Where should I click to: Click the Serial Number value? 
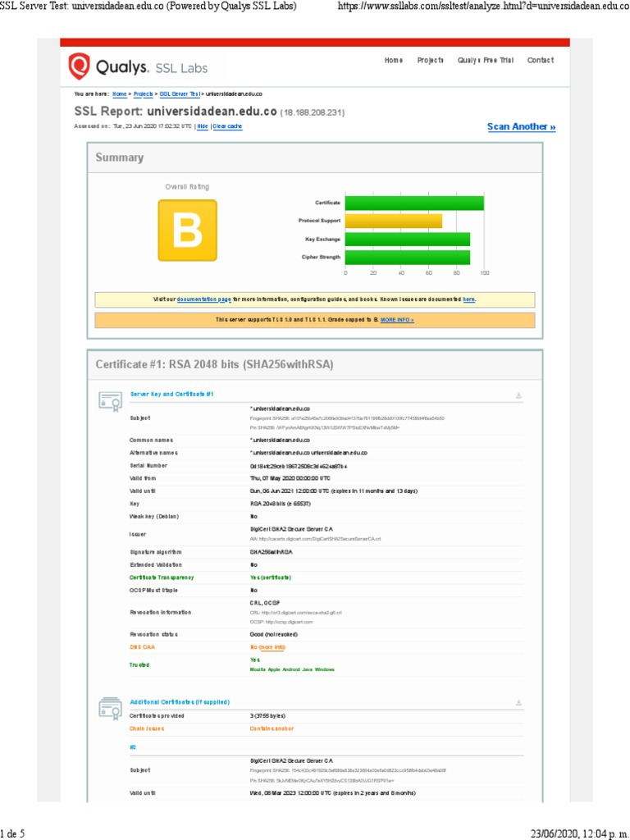[299, 466]
